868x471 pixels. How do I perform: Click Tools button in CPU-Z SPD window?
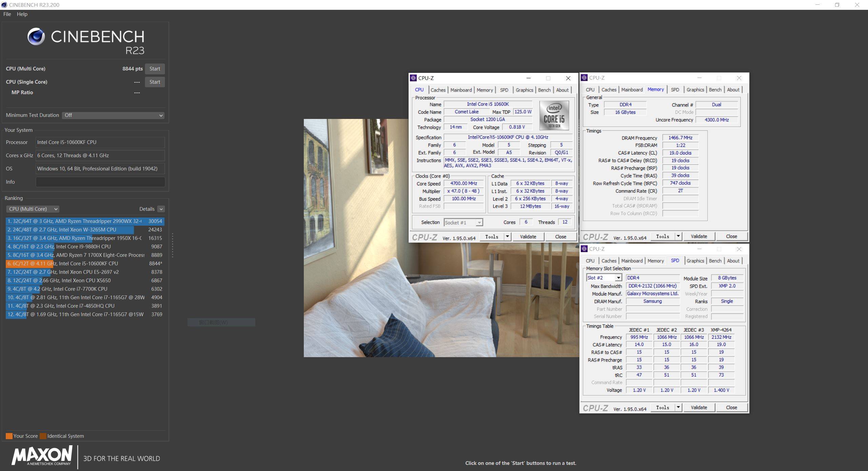pos(663,407)
